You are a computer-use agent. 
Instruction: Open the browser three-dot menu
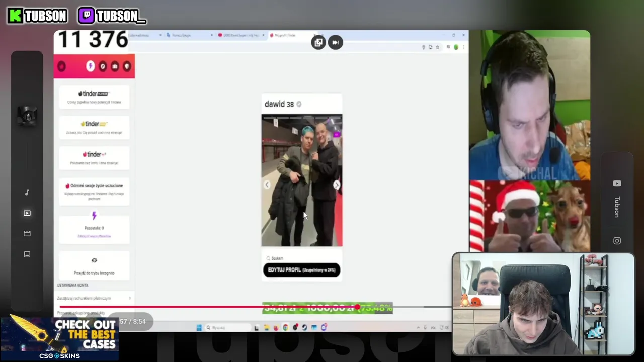point(463,47)
